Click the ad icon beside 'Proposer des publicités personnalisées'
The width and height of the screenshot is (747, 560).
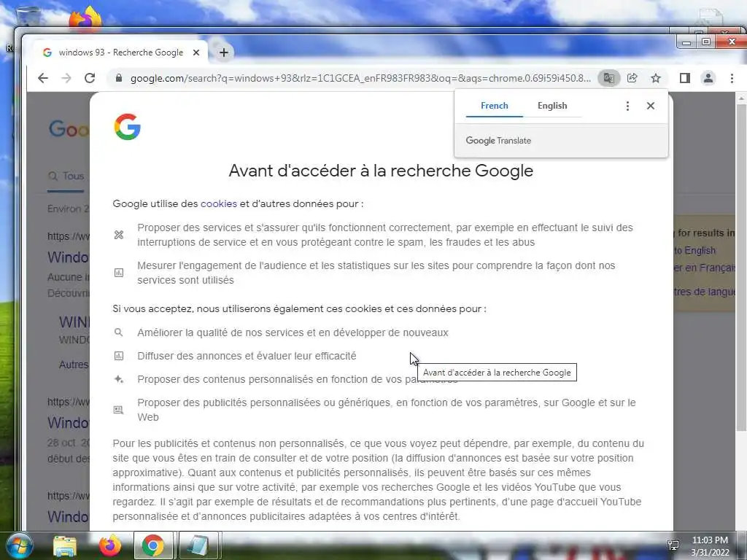119,410
